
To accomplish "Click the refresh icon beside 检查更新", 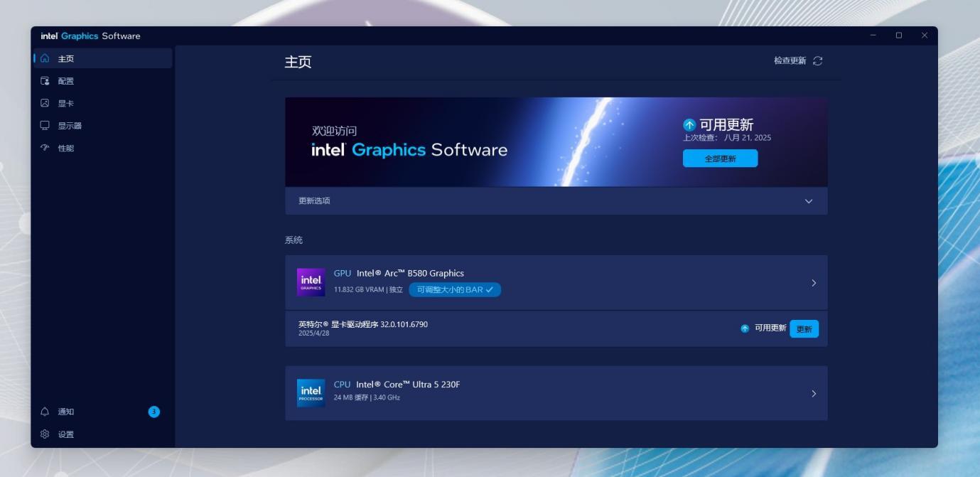I will (x=817, y=61).
